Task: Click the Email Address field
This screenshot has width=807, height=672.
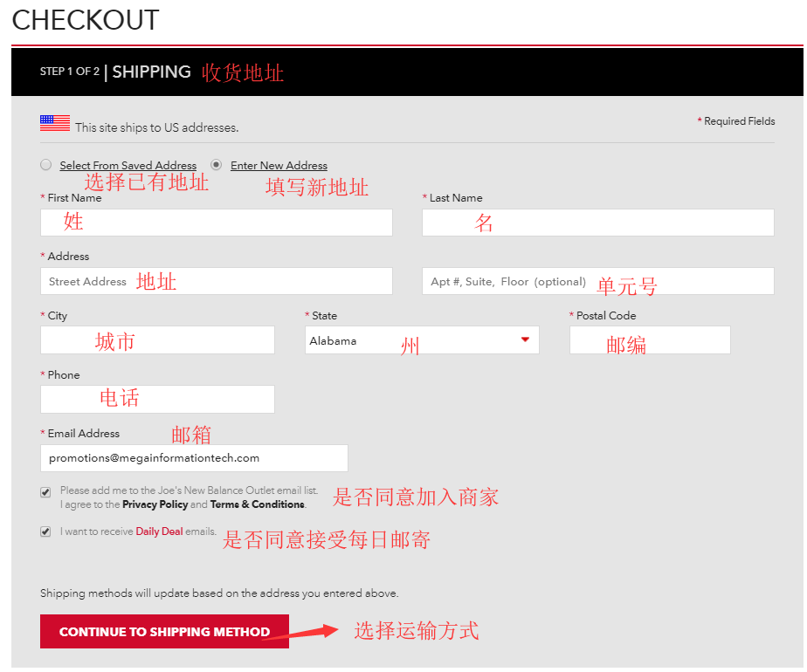Action: point(194,458)
